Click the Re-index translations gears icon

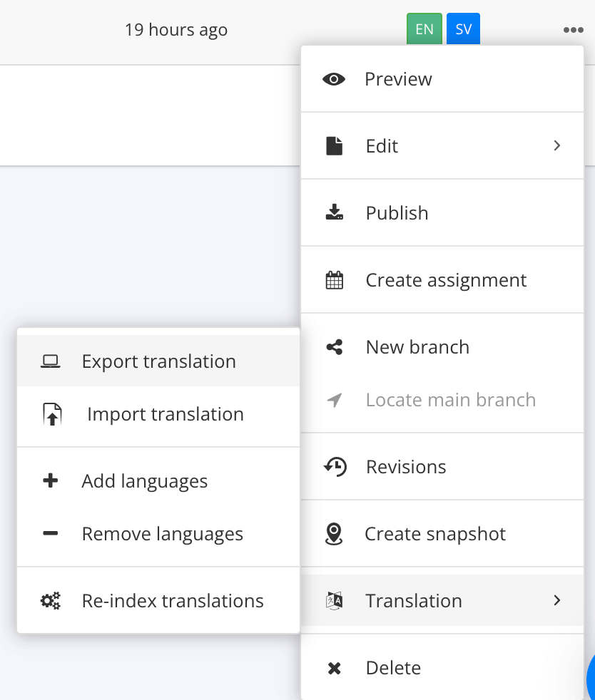click(x=50, y=600)
